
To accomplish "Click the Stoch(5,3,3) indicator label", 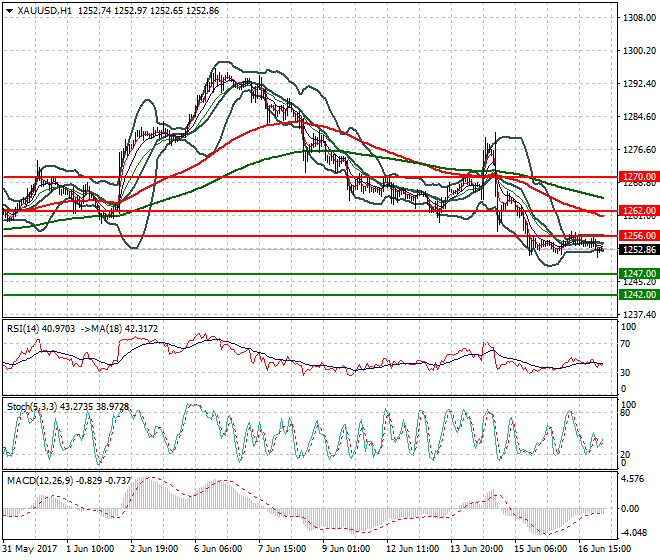I will pos(32,407).
